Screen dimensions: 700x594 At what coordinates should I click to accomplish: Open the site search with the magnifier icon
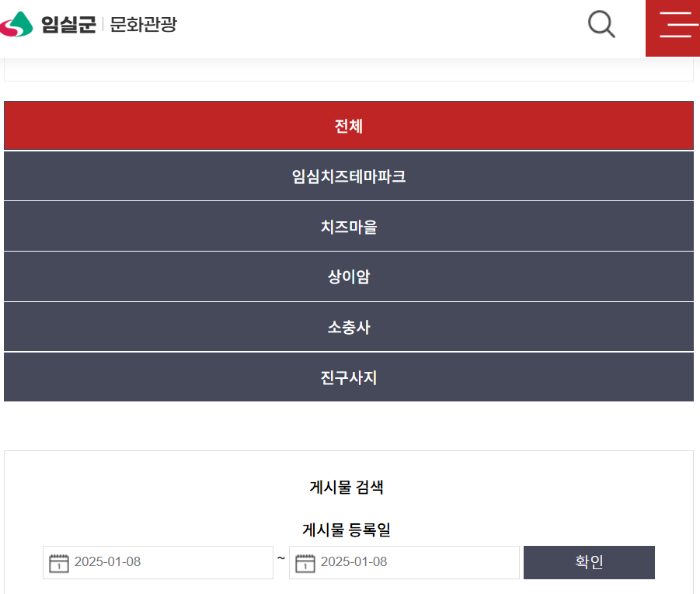click(x=600, y=25)
